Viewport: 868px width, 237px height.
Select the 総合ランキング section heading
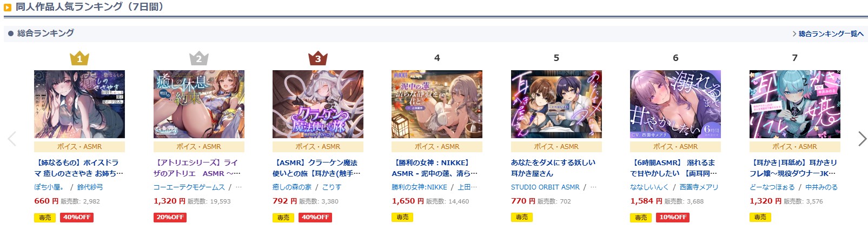[x=45, y=33]
